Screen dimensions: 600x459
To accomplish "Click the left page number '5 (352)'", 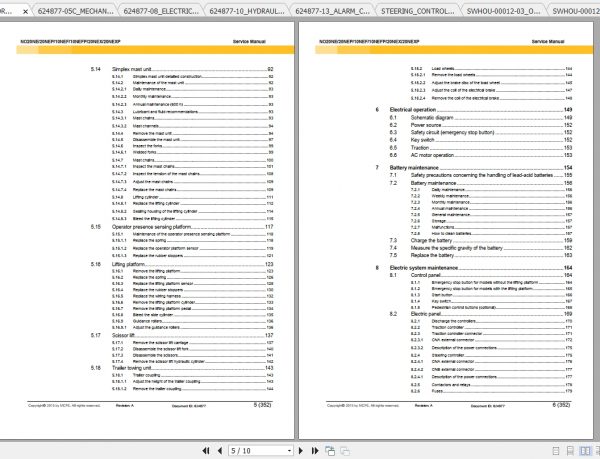I will tap(262, 405).
